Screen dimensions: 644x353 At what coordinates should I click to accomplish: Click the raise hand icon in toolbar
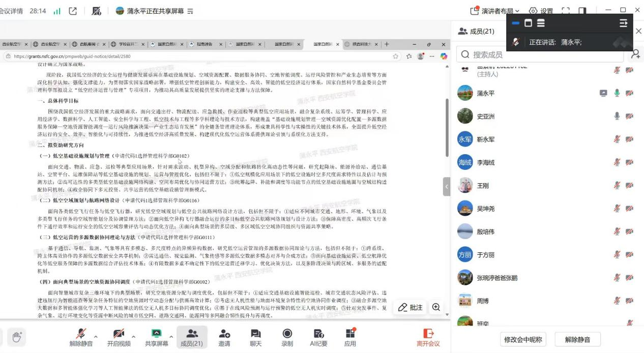point(17,337)
